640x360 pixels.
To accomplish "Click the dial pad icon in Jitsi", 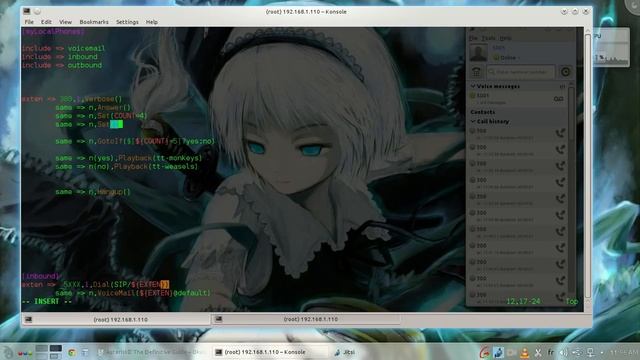I will [x=476, y=72].
